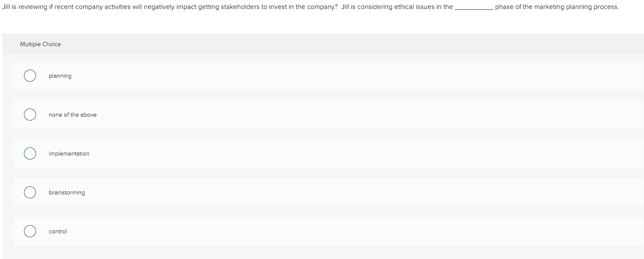The width and height of the screenshot is (644, 259).
Task: Select the radio button for implementation
Action: pyautogui.click(x=30, y=153)
